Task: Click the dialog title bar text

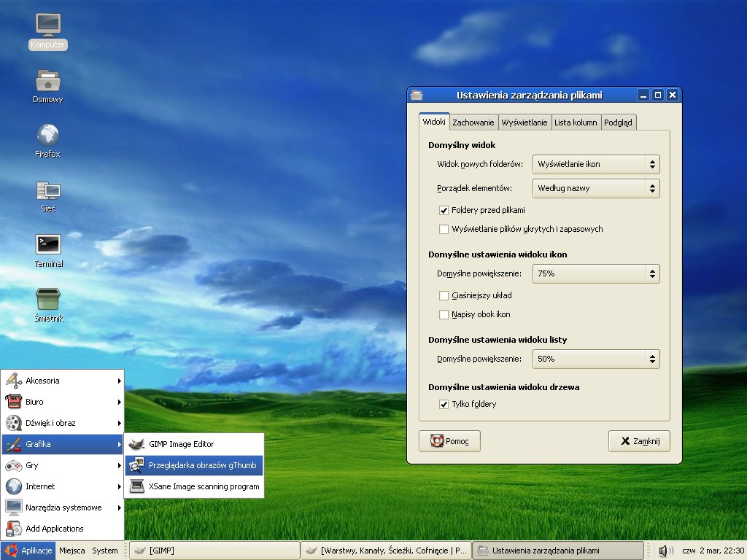Action: (530, 96)
